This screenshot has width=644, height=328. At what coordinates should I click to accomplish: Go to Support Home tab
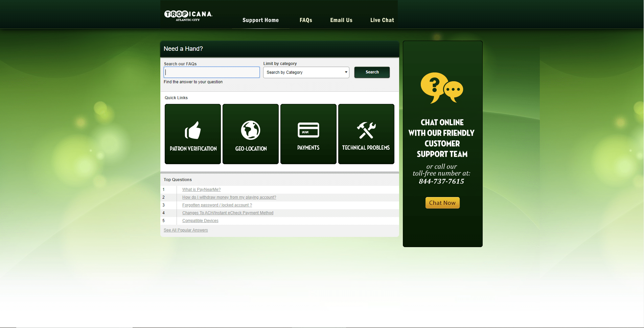tap(260, 20)
